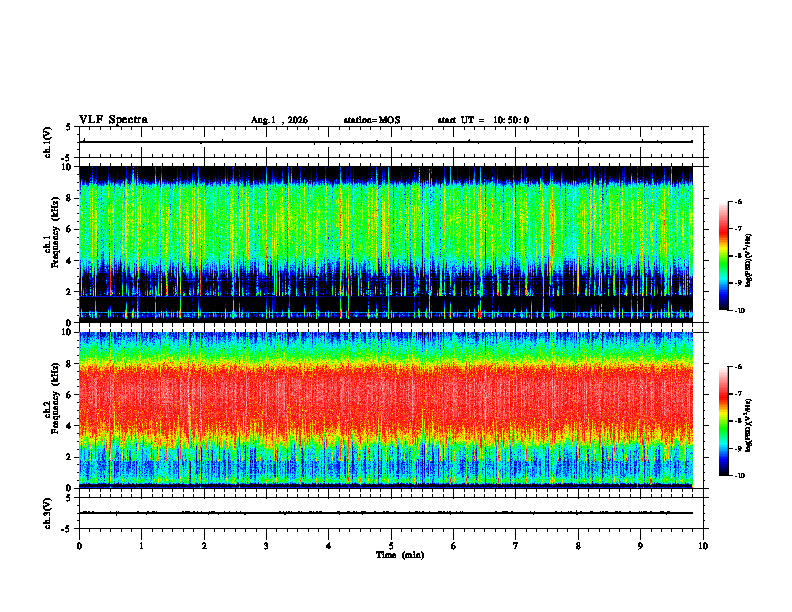Click the ch.1 Frequency (kHz) axis label
This screenshot has height=612, width=792.
pyautogui.click(x=51, y=232)
